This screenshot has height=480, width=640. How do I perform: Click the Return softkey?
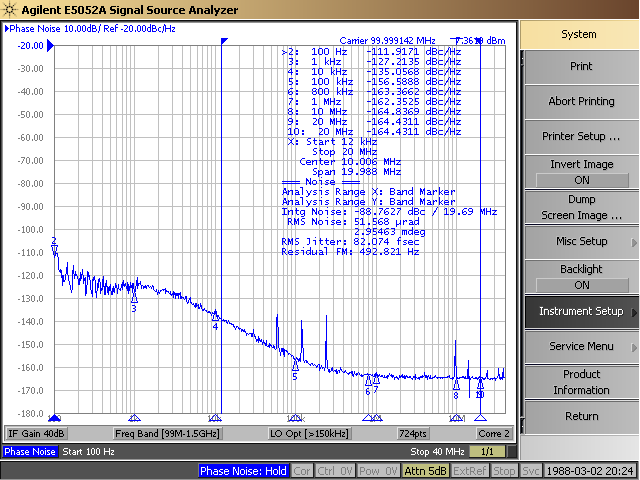coord(581,417)
